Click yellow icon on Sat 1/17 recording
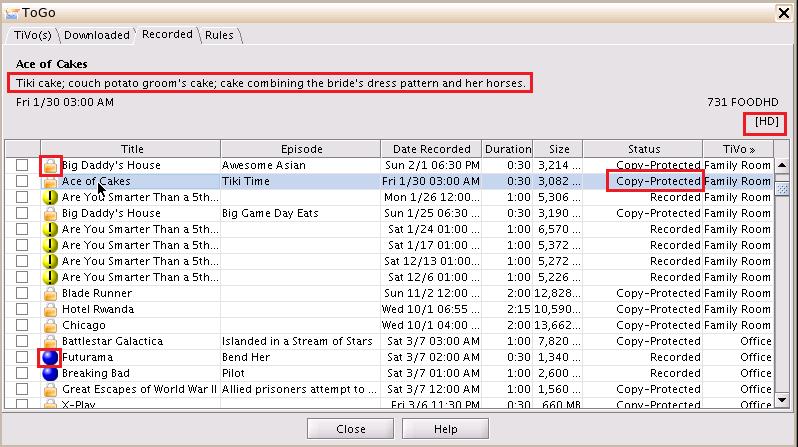Image resolution: width=798 pixels, height=447 pixels. (x=50, y=245)
